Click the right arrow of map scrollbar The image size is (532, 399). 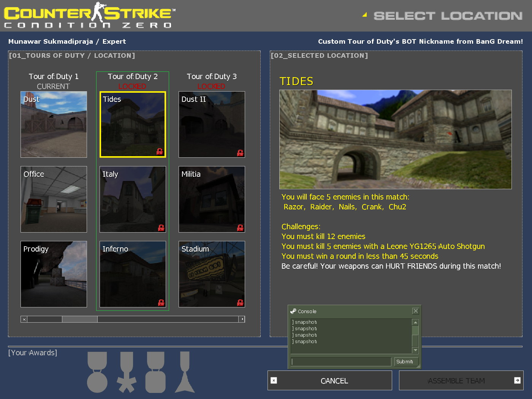click(242, 319)
